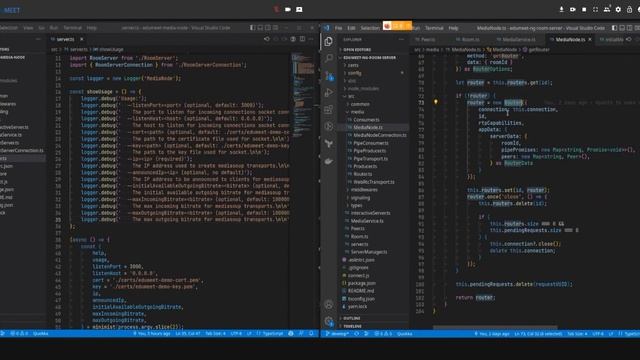Click the screen share icon in meeting bar
This screenshot has height=360, width=640.
(299, 9)
